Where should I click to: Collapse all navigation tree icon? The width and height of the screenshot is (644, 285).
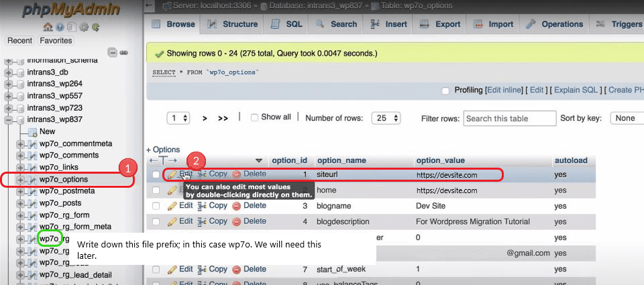click(113, 52)
